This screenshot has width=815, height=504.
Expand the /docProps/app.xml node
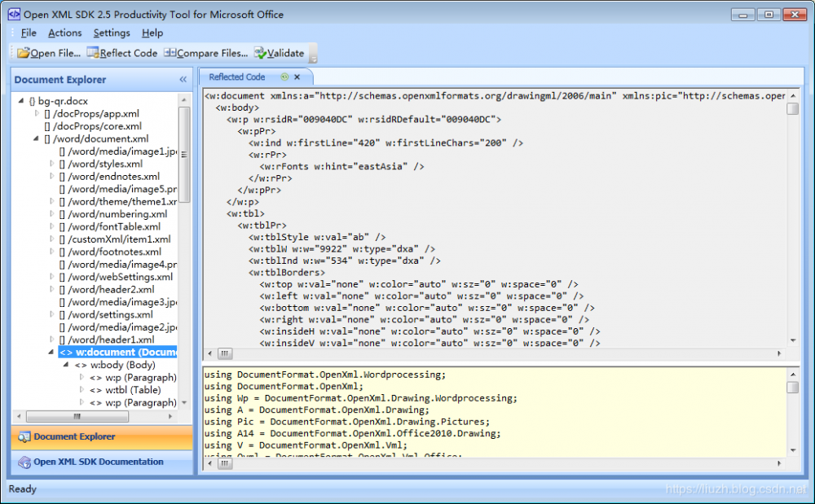click(x=37, y=113)
